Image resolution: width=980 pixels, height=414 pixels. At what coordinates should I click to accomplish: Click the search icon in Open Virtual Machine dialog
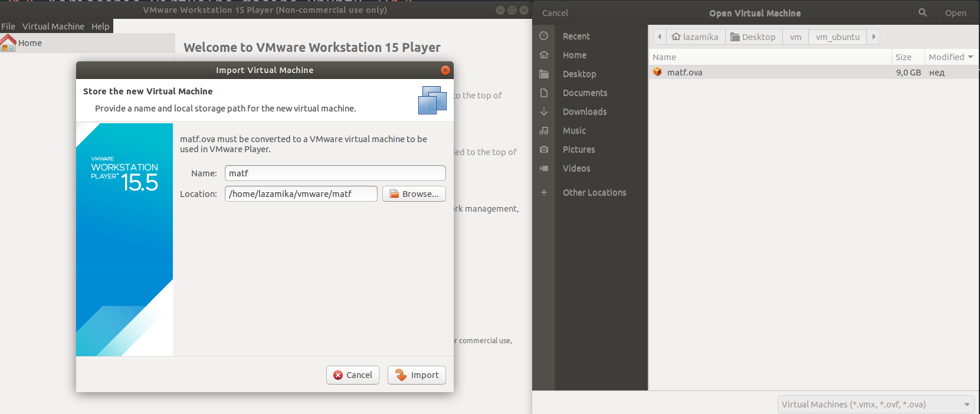click(923, 12)
